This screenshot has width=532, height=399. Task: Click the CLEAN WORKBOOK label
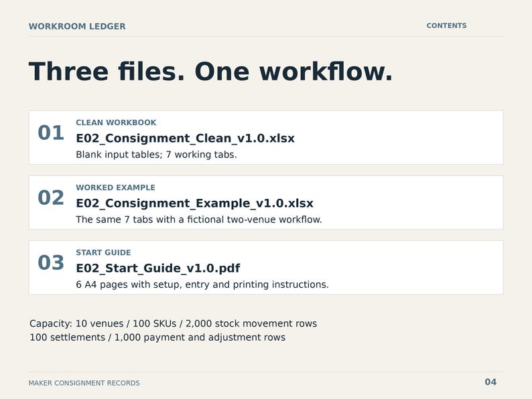tap(116, 123)
